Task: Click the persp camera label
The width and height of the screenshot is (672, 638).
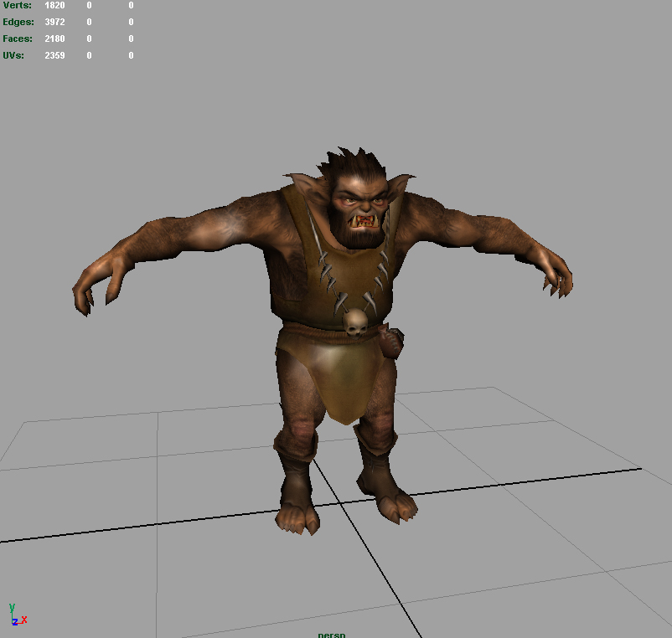Action: (x=333, y=634)
